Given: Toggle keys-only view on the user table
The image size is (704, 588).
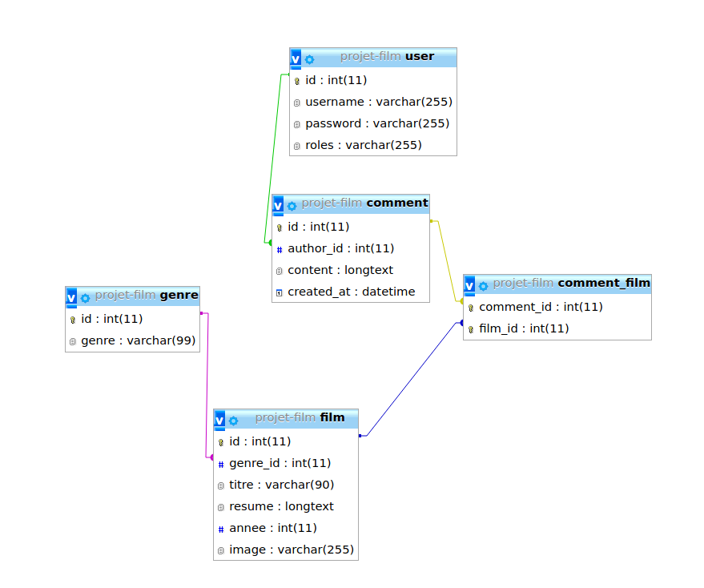Looking at the screenshot, I should pyautogui.click(x=296, y=57).
